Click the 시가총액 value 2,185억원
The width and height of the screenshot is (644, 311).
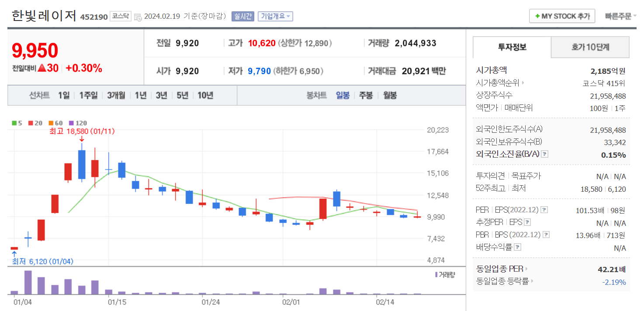pyautogui.click(x=608, y=71)
